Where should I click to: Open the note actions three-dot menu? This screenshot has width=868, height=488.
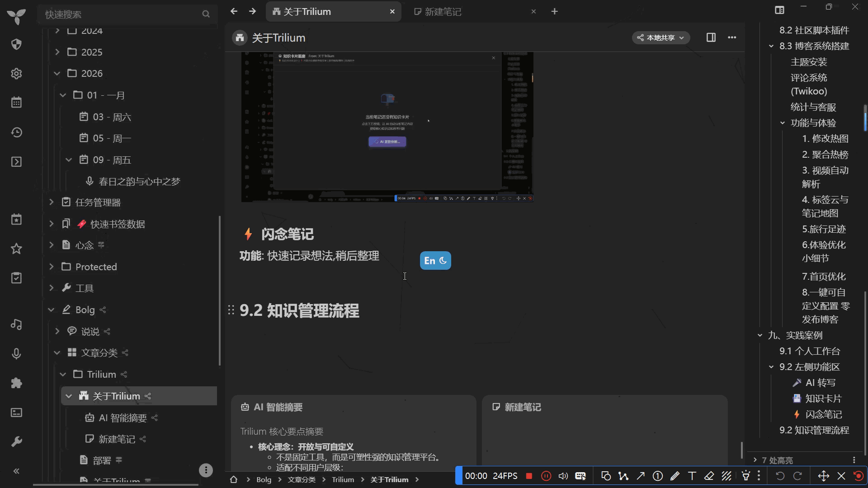[732, 38]
